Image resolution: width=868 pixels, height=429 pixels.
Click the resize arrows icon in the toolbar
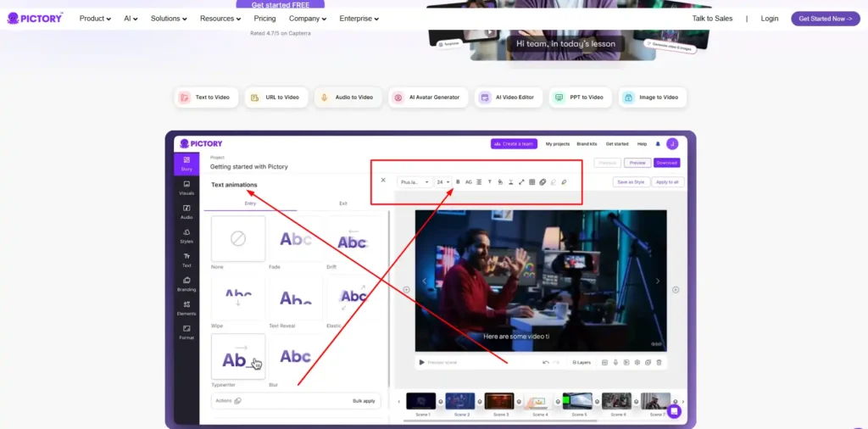[521, 182]
